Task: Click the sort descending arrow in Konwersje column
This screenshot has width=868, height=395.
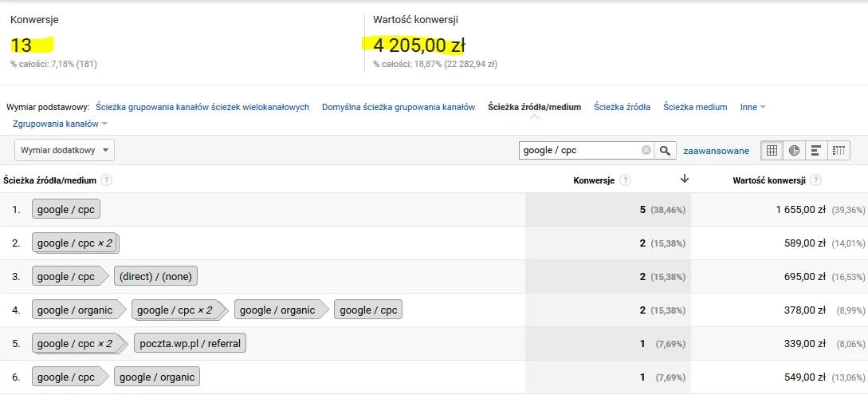Action: 685,179
